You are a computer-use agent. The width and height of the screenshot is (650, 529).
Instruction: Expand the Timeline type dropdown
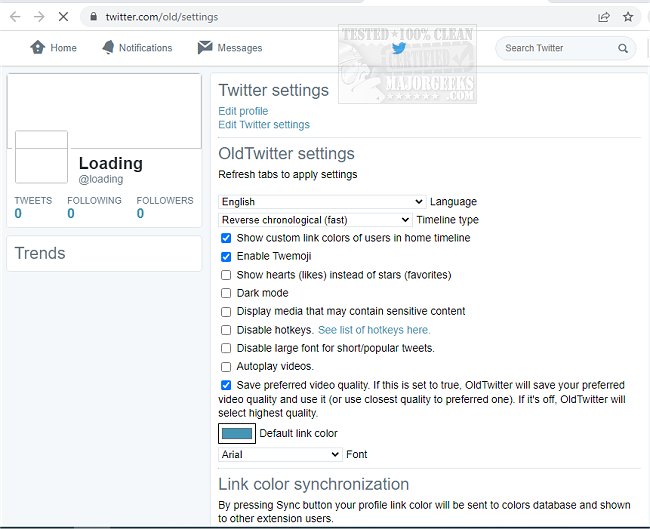point(315,219)
